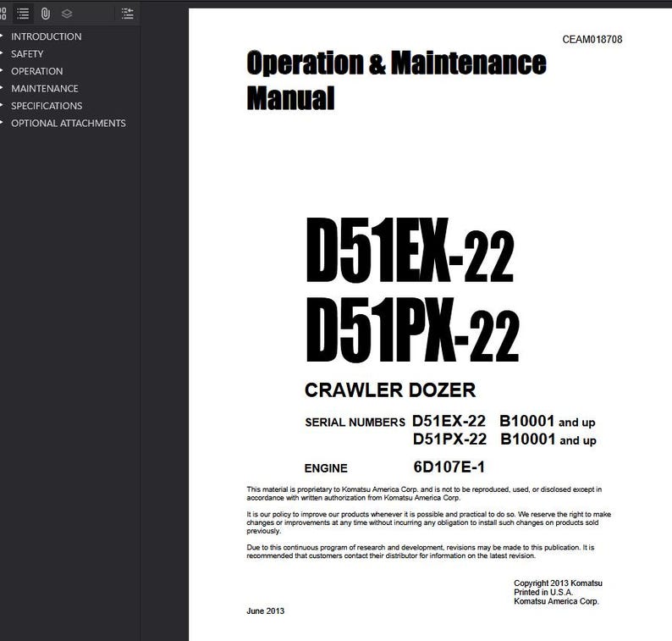
Task: Expand the INTRODUCTION outline arrow
Action: click(x=2, y=36)
